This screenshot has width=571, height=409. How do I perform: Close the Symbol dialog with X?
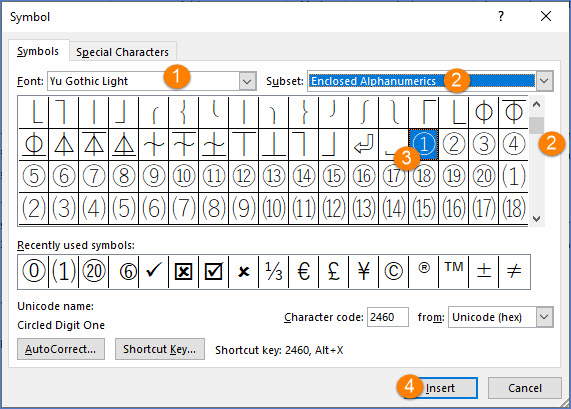coord(546,16)
